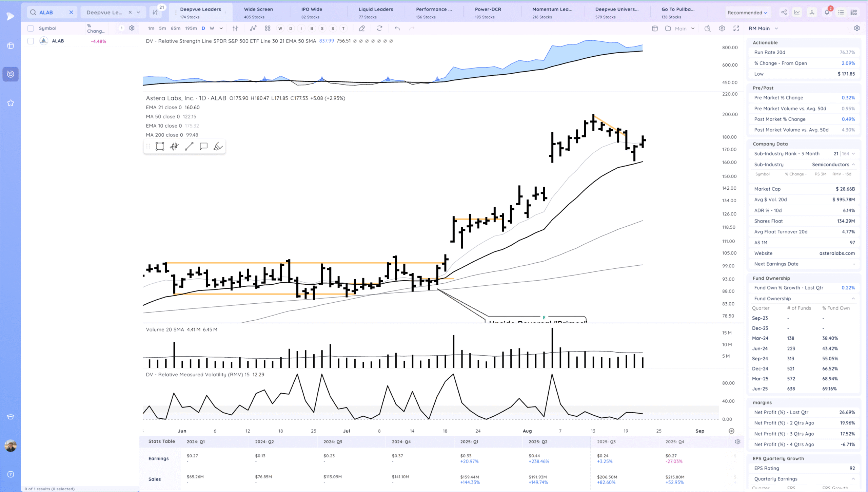The width and height of the screenshot is (868, 492).
Task: Click the quick search lightning magnifier icon
Action: point(707,29)
